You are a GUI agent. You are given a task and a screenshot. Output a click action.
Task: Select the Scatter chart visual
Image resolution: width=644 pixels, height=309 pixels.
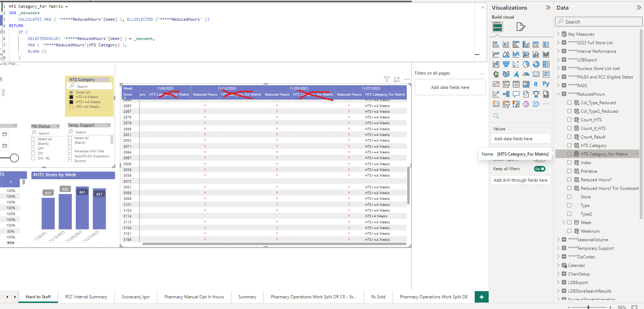[x=516, y=64]
